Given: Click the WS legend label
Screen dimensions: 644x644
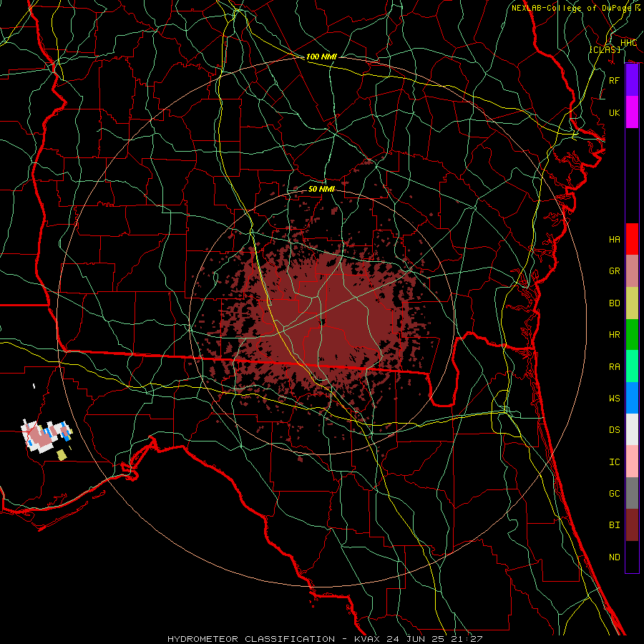Looking at the screenshot, I should pyautogui.click(x=615, y=399).
